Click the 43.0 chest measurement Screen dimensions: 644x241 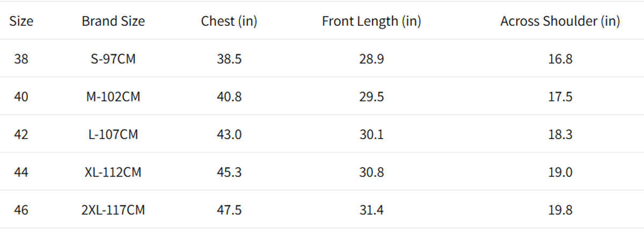(x=229, y=134)
